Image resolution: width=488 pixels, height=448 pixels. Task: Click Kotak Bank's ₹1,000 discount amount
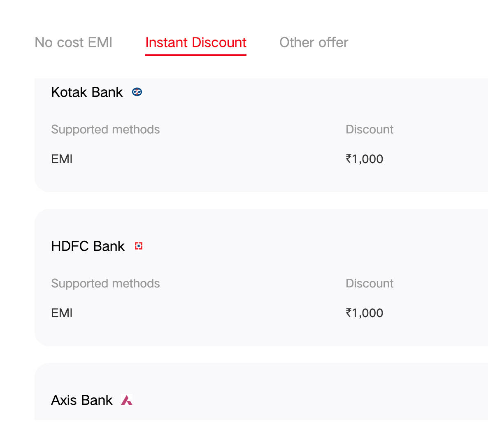(x=365, y=159)
